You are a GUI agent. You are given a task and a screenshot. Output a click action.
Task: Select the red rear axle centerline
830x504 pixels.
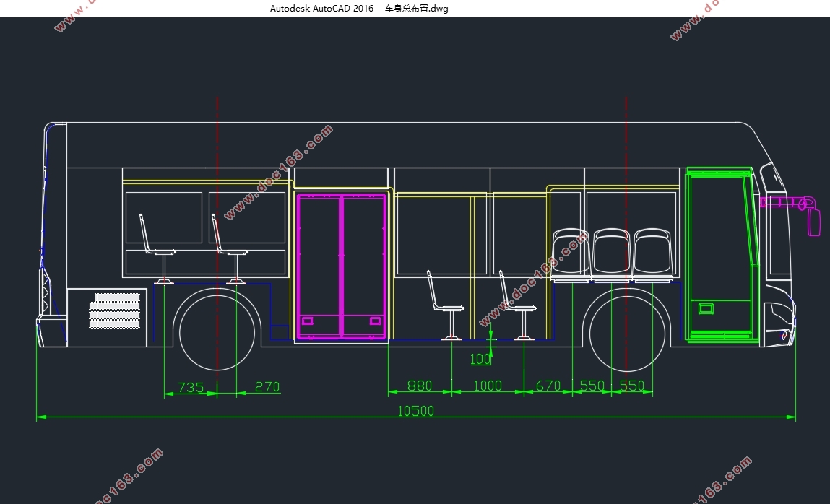coord(217,235)
